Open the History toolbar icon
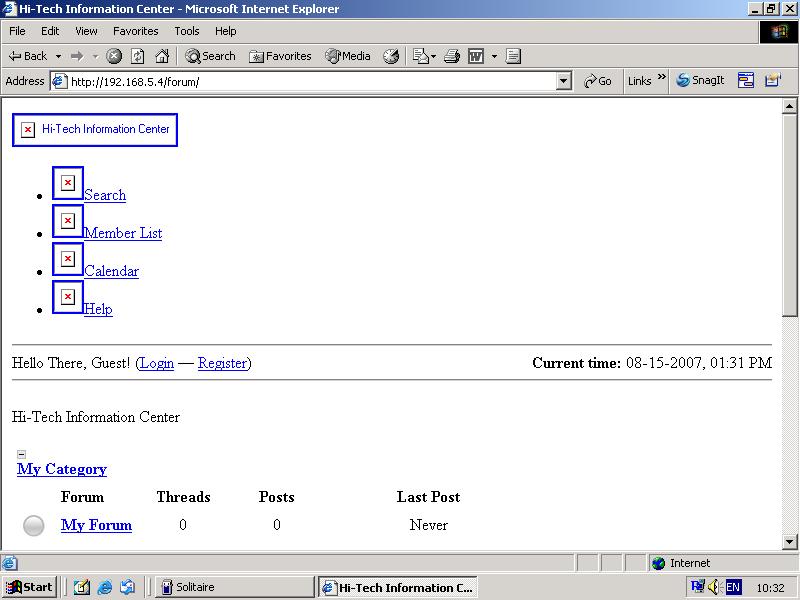Viewport: 800px width, 600px height. pyautogui.click(x=391, y=56)
